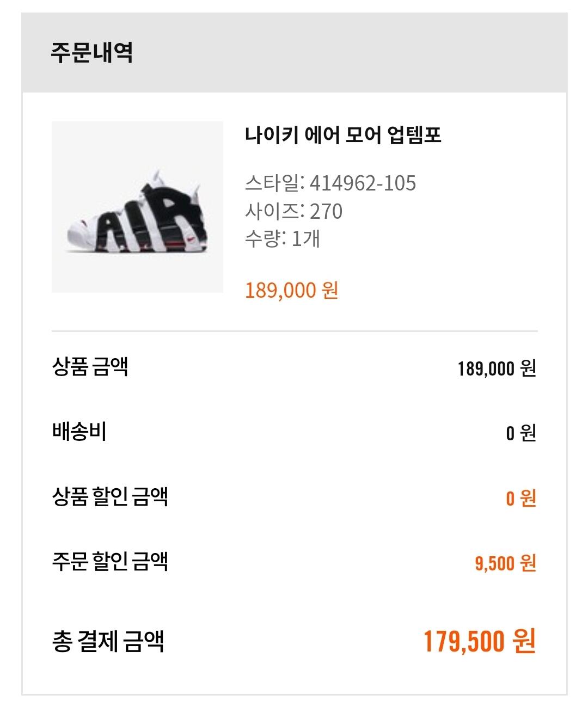Select the style code 414962-105
Image resolution: width=588 pixels, height=707 pixels.
coord(363,183)
